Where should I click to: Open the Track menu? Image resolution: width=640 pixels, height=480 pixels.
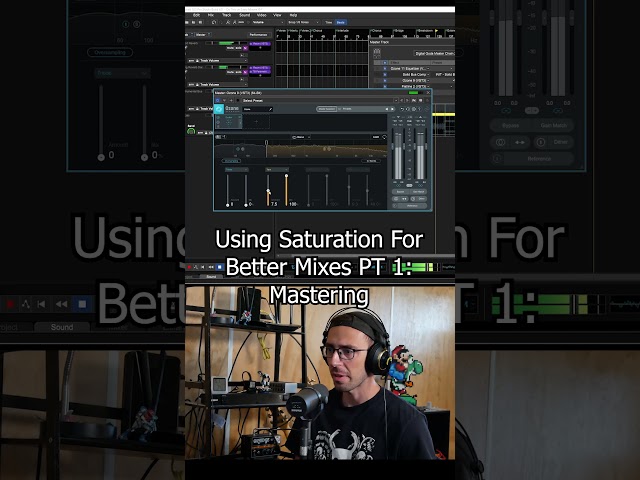click(x=227, y=15)
